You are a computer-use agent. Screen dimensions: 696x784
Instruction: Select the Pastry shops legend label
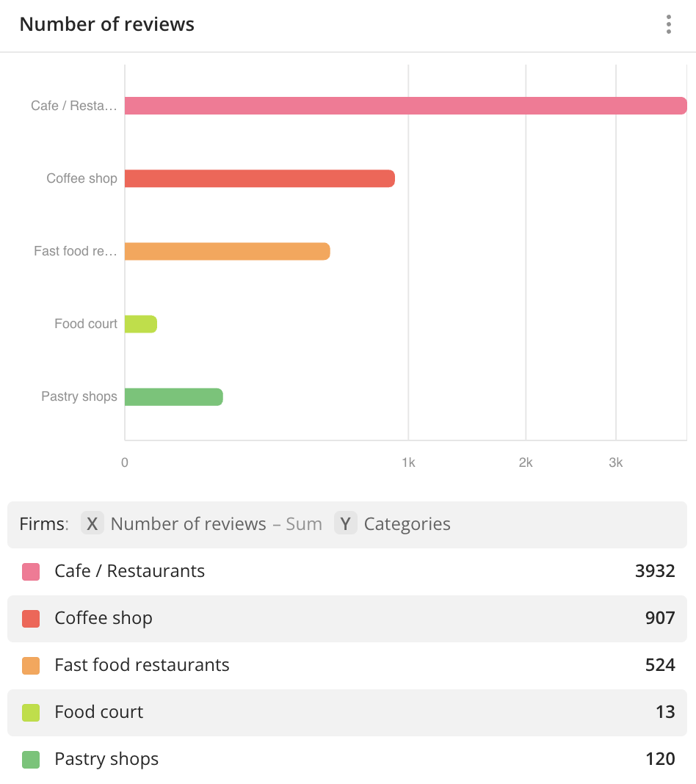(106, 759)
